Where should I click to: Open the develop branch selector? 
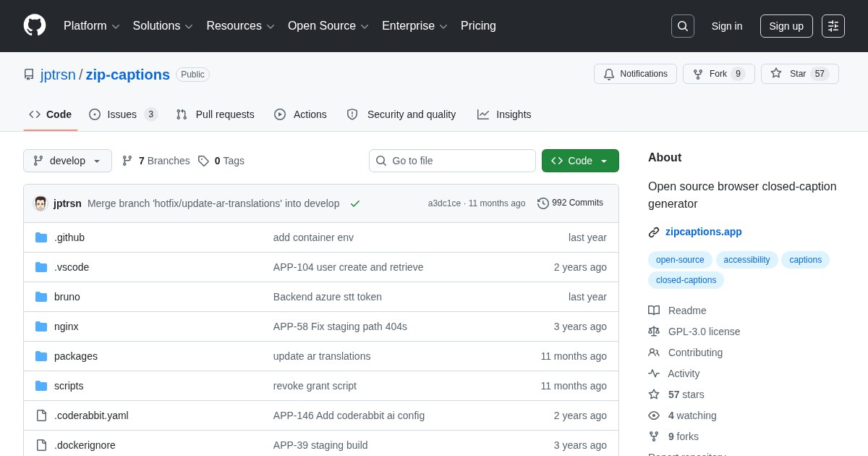coord(67,161)
